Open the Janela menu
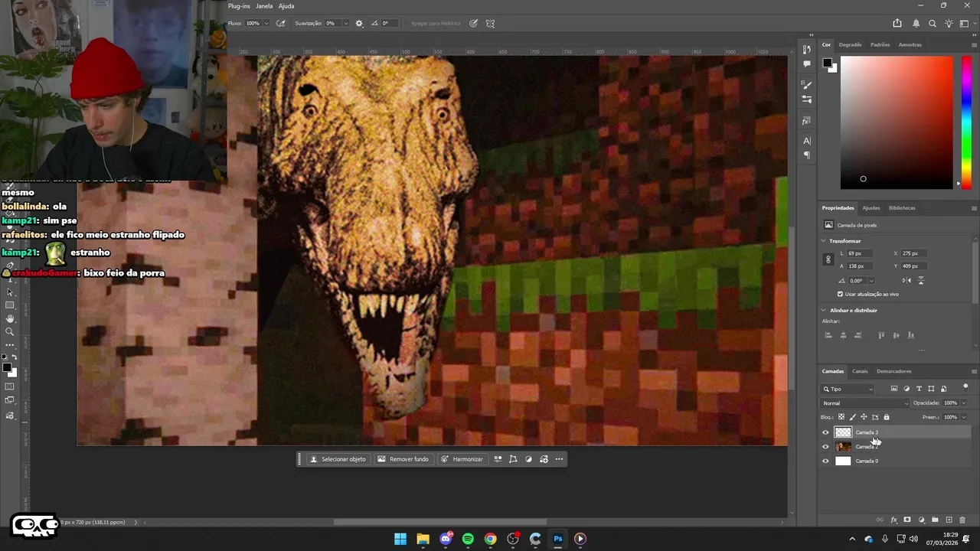Viewport: 980px width, 551px height. (264, 6)
